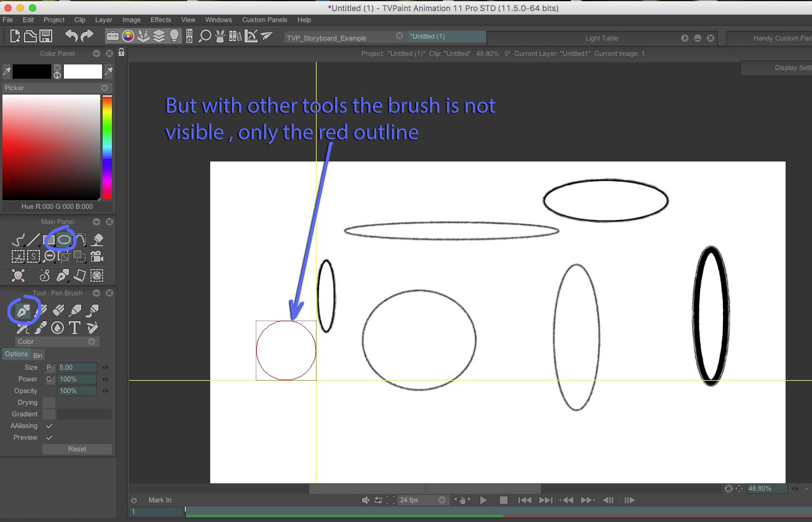Image resolution: width=812 pixels, height=522 pixels.
Task: Open the Effects menu
Action: click(x=161, y=20)
